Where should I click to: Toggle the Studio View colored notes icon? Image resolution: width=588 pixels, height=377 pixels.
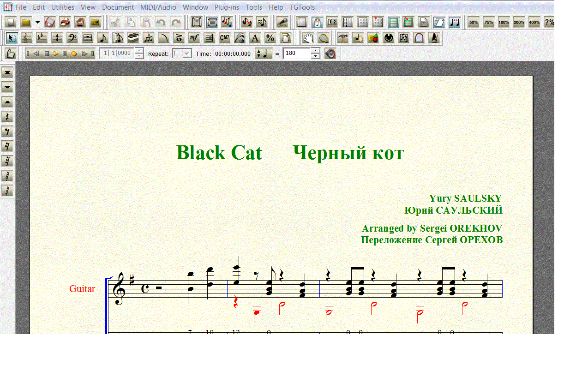tap(227, 22)
